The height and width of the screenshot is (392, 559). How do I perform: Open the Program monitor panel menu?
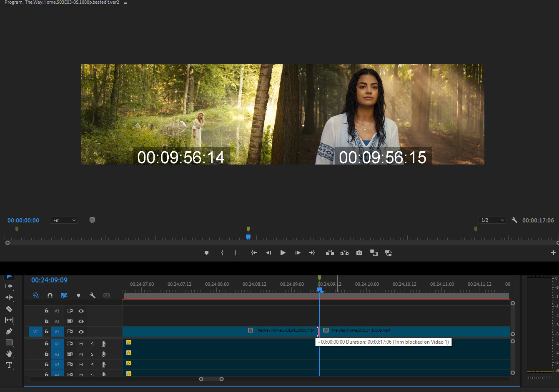click(x=125, y=2)
